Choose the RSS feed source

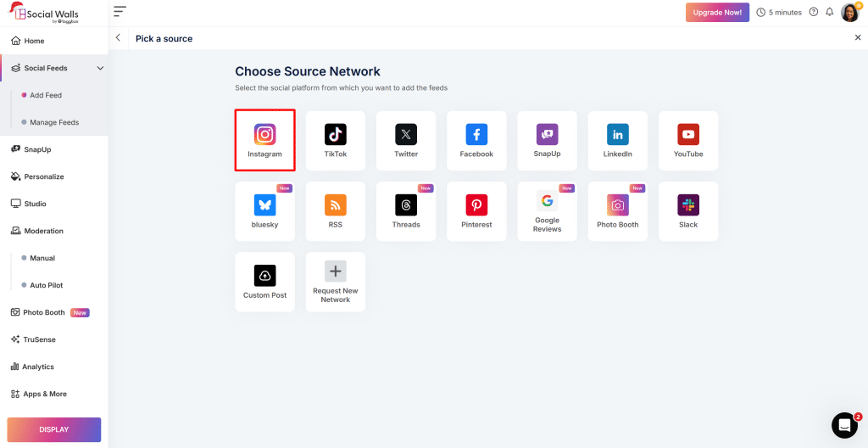click(336, 211)
